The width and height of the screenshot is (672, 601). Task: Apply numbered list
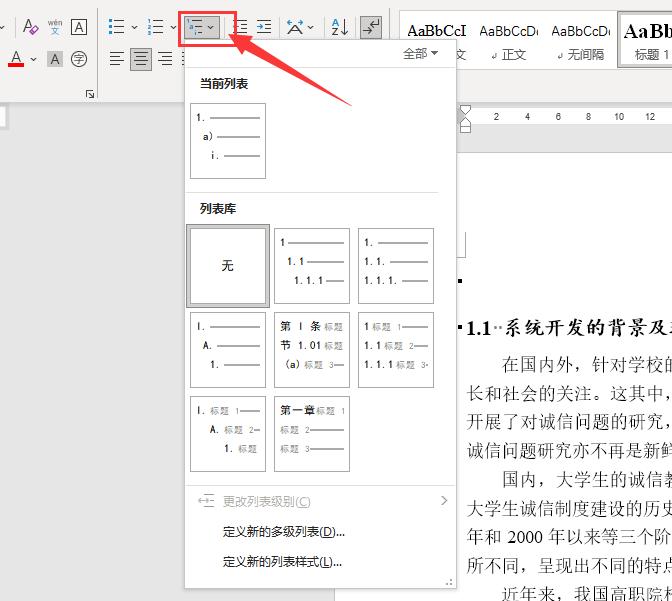pyautogui.click(x=155, y=27)
